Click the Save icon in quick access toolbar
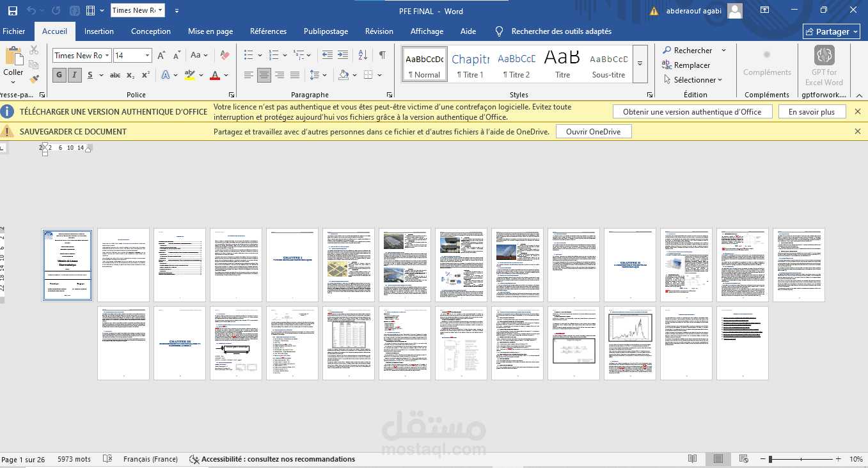This screenshot has width=868, height=468. pyautogui.click(x=13, y=11)
